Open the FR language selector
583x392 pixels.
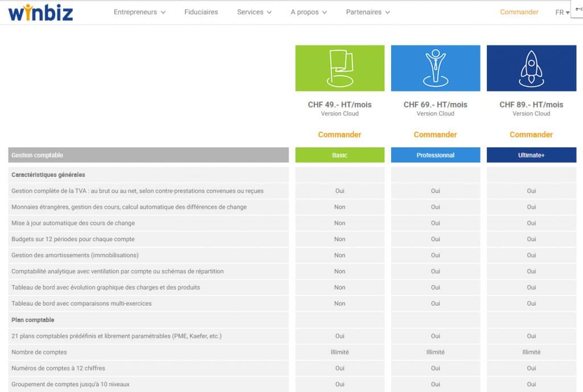(x=562, y=13)
